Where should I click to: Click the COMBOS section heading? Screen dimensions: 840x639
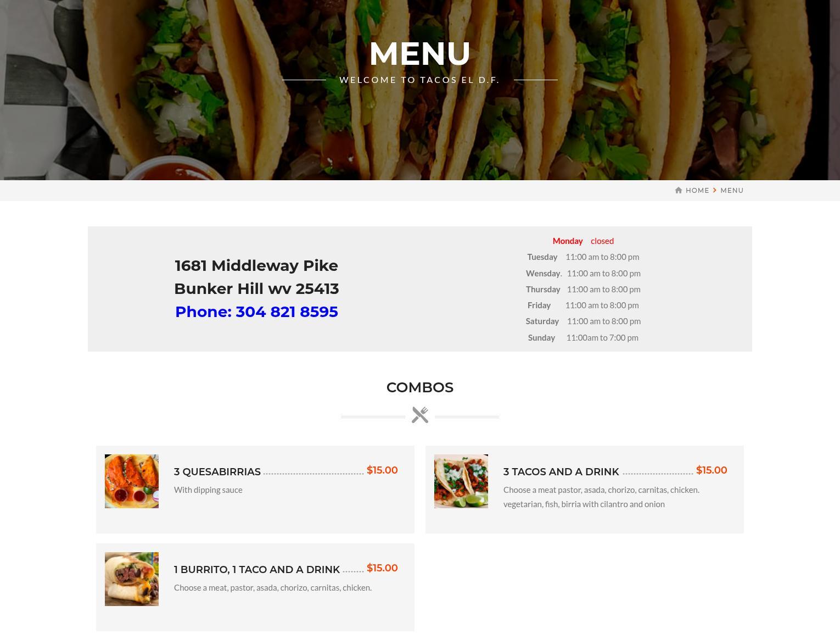point(420,387)
